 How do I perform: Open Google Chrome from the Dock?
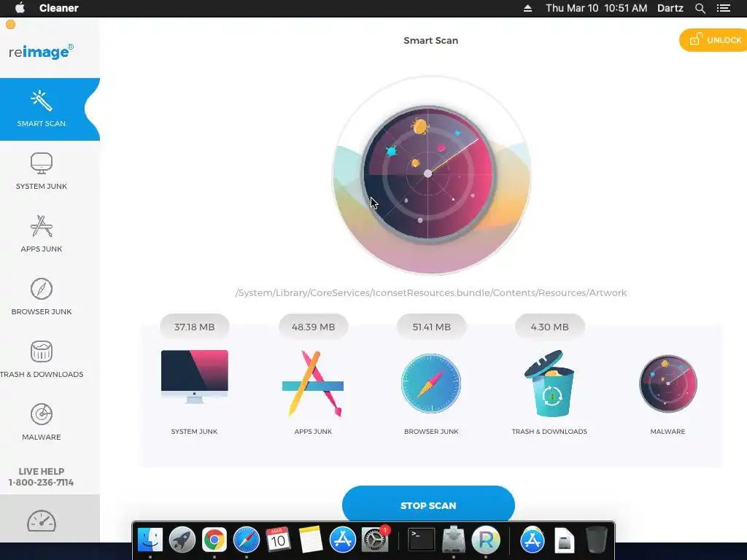[214, 540]
